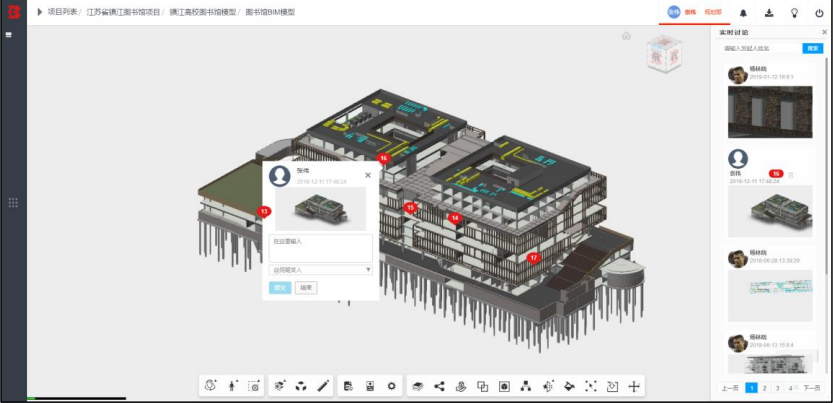Click the download icon in top header
The height and width of the screenshot is (403, 833).
[x=769, y=13]
